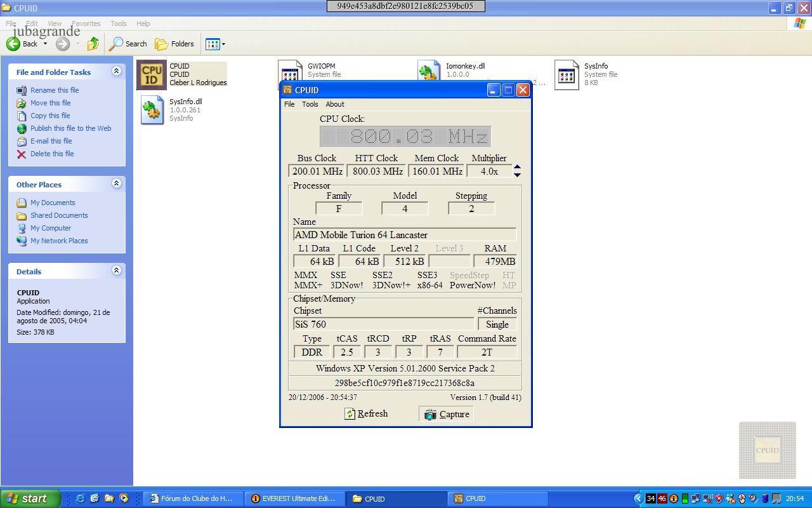The height and width of the screenshot is (508, 812).
Task: Click the Windows XP Version text line
Action: 405,368
